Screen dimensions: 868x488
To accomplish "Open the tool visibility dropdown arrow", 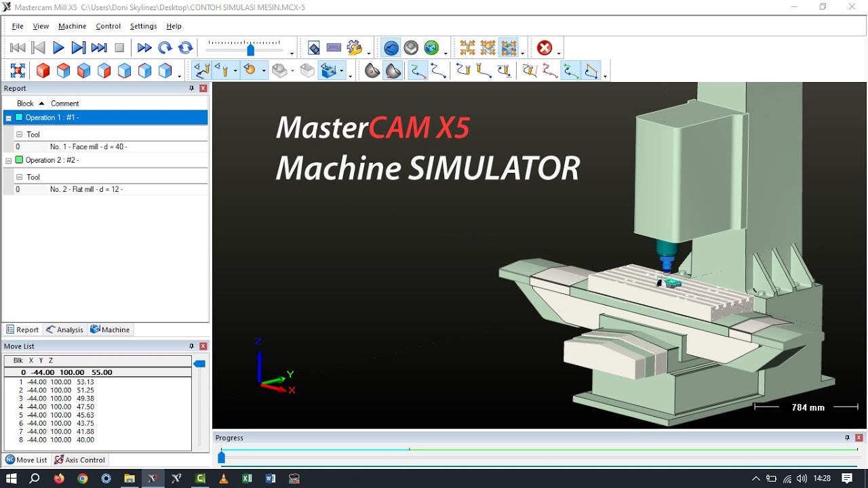I will point(235,70).
